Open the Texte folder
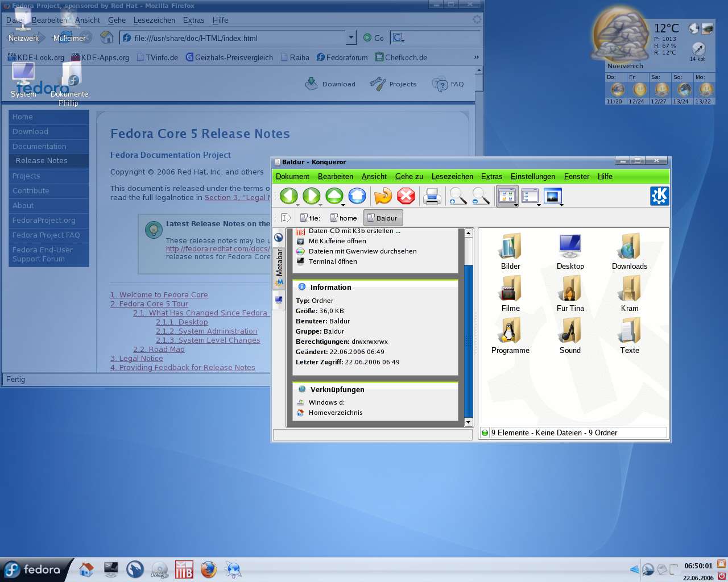Screen dimensions: 728x582 point(630,336)
